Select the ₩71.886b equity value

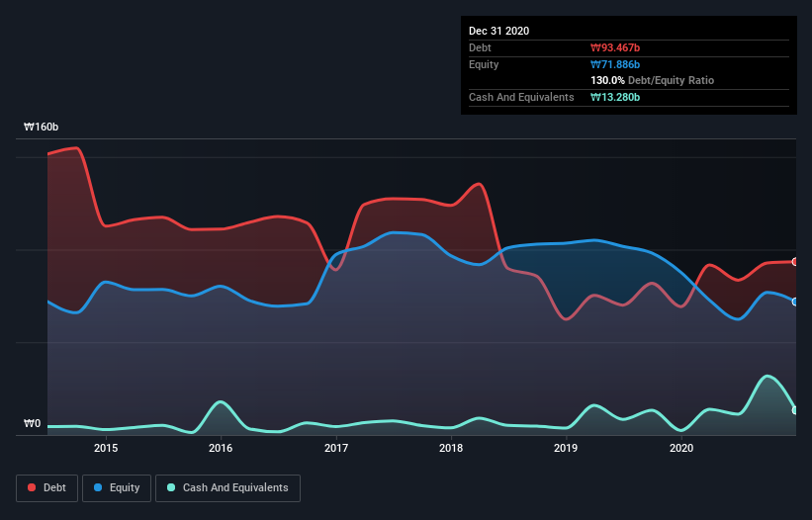[615, 64]
